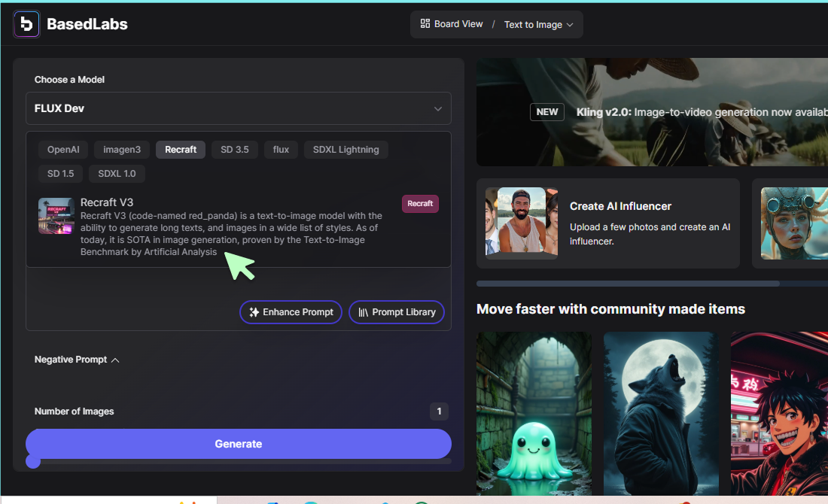Expand the FLUX Dev model dropdown
The height and width of the screenshot is (504, 828).
point(239,108)
